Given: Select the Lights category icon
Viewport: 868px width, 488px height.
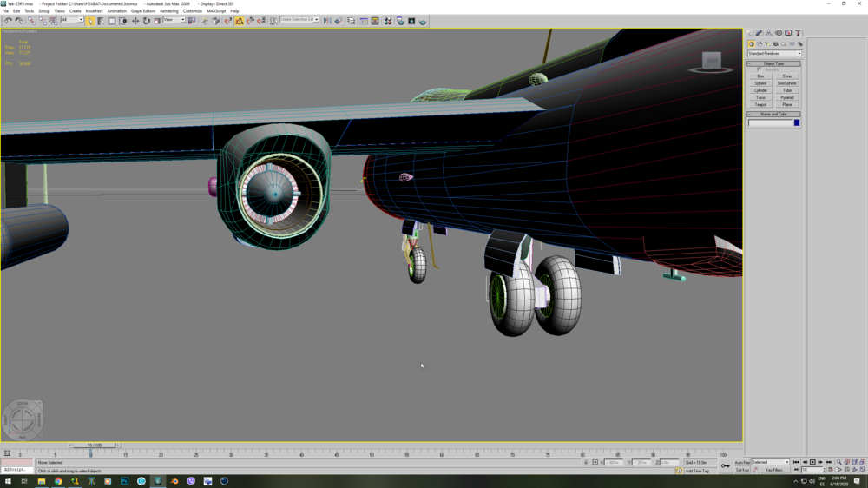Looking at the screenshot, I should 767,44.
